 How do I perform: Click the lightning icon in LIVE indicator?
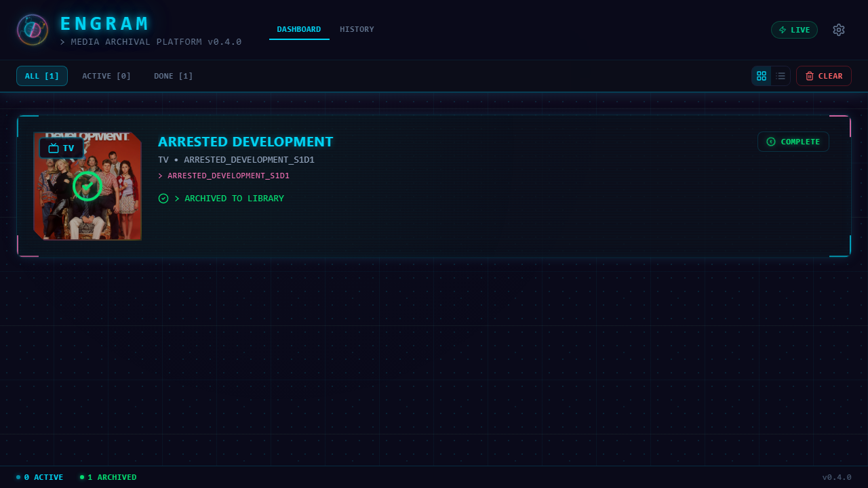click(x=783, y=30)
